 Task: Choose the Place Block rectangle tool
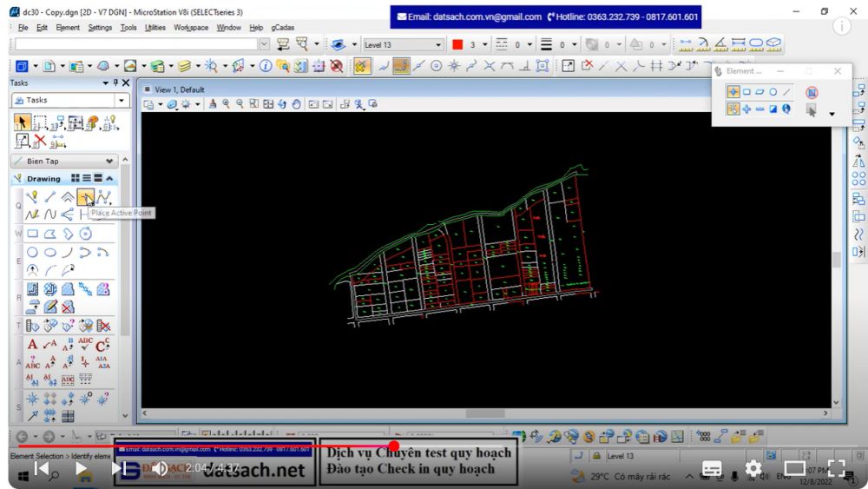32,234
